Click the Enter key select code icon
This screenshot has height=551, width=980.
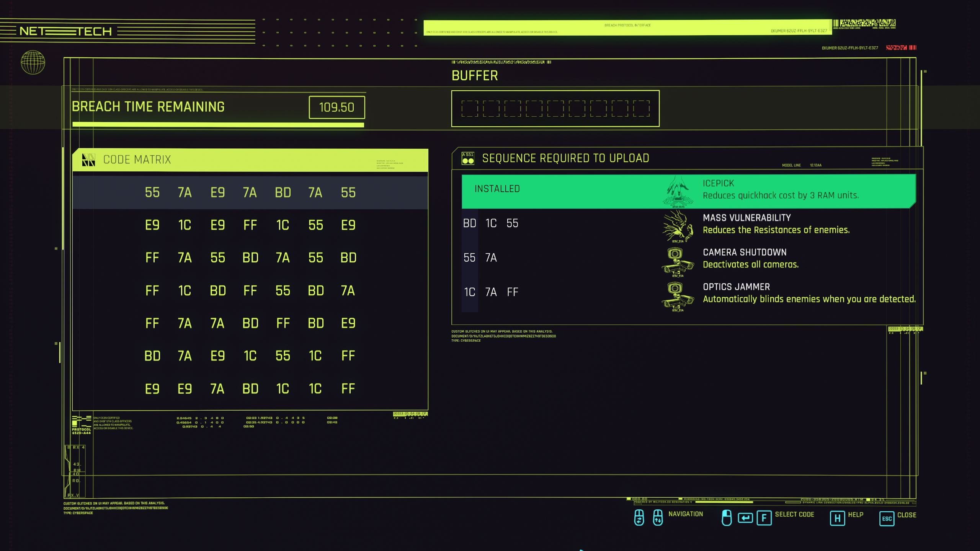pos(745,518)
